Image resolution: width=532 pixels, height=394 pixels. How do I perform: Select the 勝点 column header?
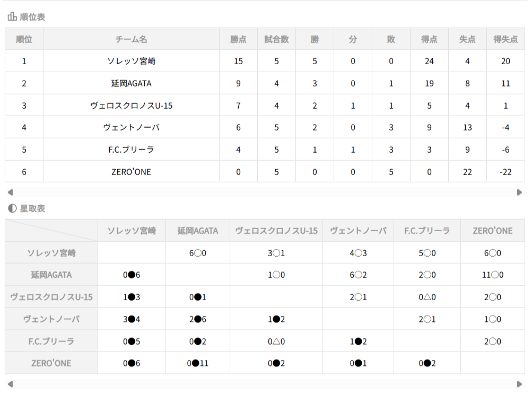(238, 39)
